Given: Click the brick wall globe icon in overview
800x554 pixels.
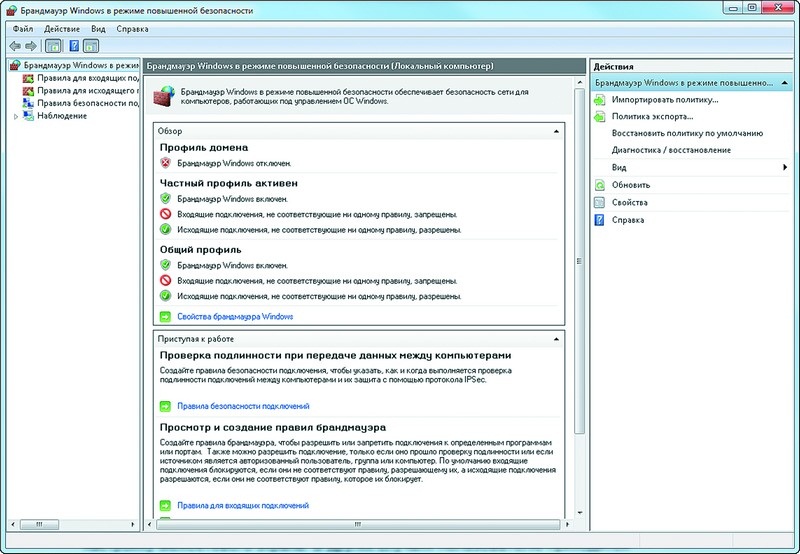Looking at the screenshot, I should (x=164, y=96).
